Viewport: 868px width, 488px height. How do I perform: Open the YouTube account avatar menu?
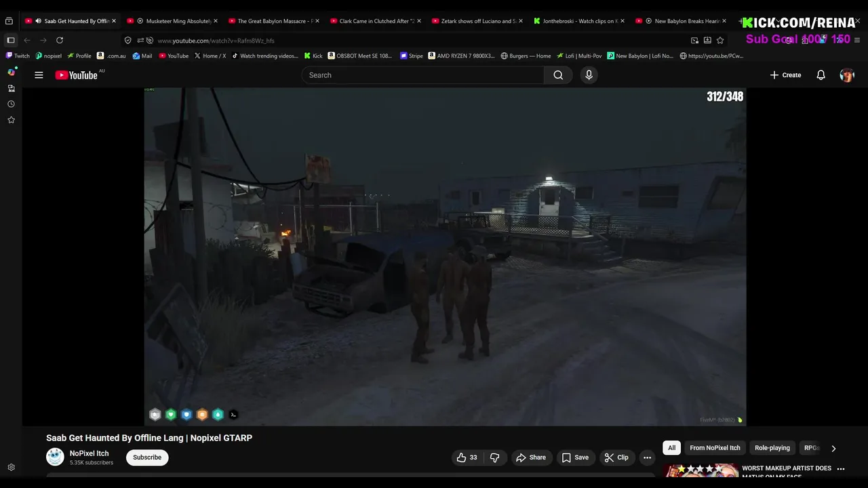[847, 75]
